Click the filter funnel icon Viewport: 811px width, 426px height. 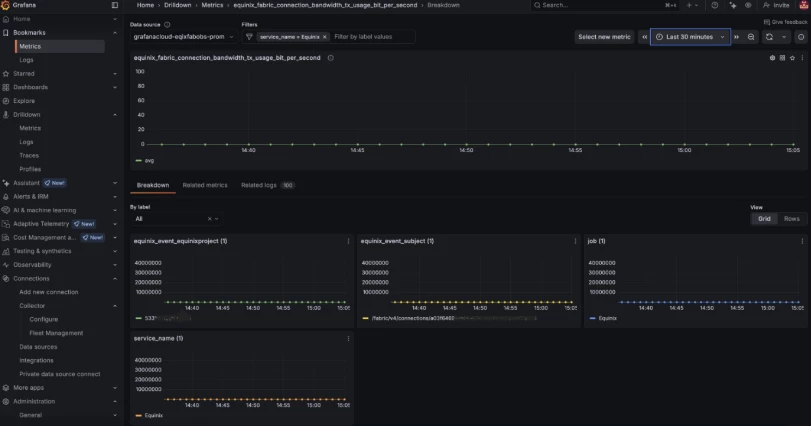(249, 37)
